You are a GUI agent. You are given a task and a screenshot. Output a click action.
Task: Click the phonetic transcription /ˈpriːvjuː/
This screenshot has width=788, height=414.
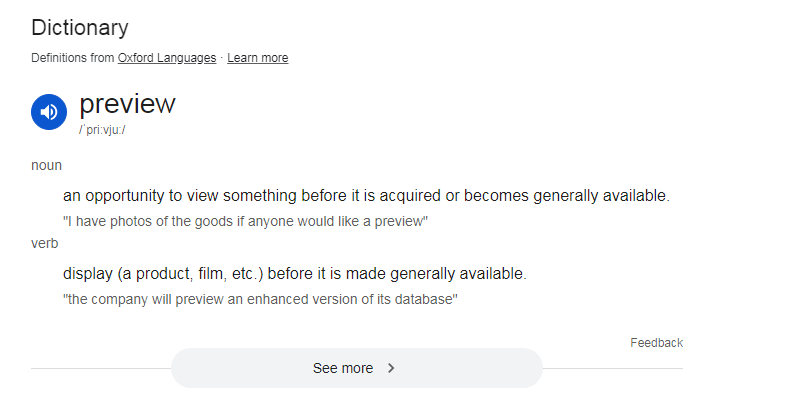click(102, 131)
